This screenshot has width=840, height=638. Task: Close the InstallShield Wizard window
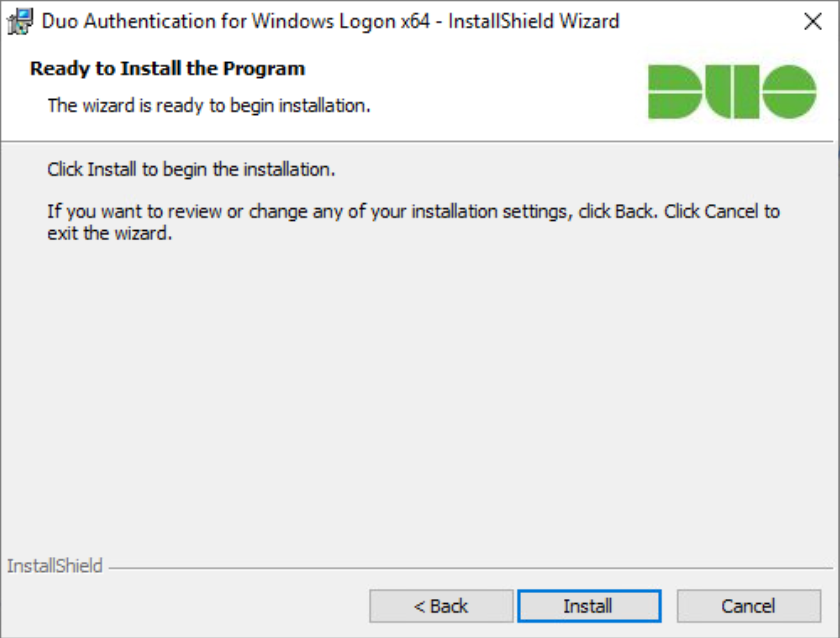click(x=813, y=22)
